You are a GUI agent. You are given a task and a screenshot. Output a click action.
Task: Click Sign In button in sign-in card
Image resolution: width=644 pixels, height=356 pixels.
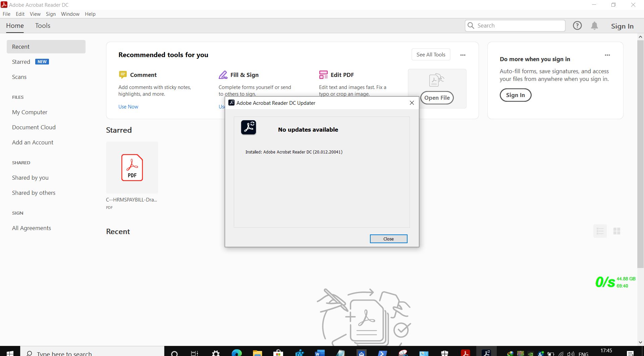(516, 95)
